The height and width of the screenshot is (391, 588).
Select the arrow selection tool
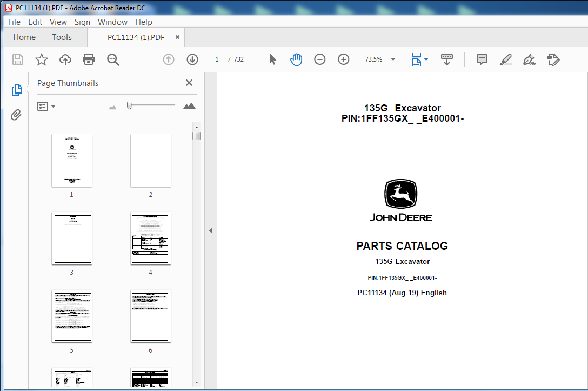[272, 59]
